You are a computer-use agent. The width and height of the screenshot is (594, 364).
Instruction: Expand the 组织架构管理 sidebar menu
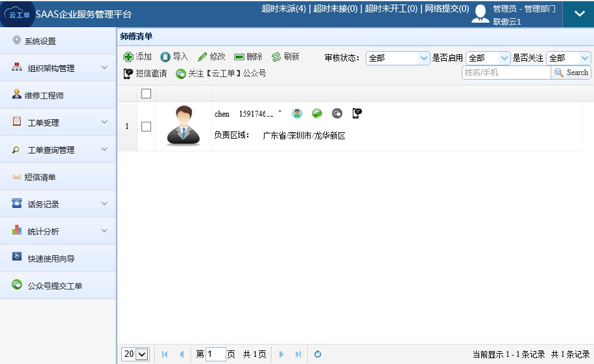click(58, 68)
